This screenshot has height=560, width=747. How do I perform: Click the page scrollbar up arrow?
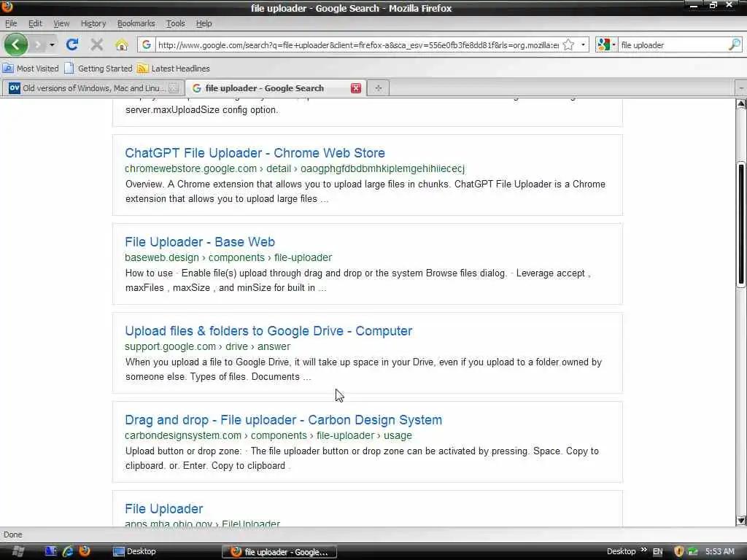(x=741, y=104)
